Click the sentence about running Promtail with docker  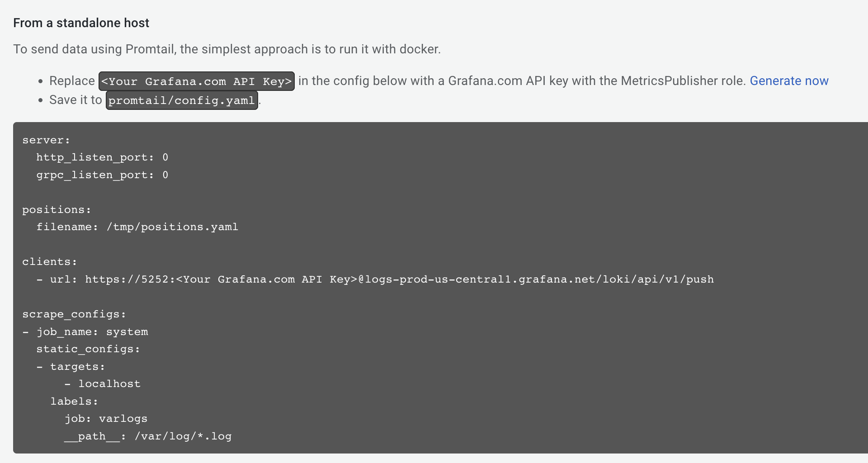(227, 49)
